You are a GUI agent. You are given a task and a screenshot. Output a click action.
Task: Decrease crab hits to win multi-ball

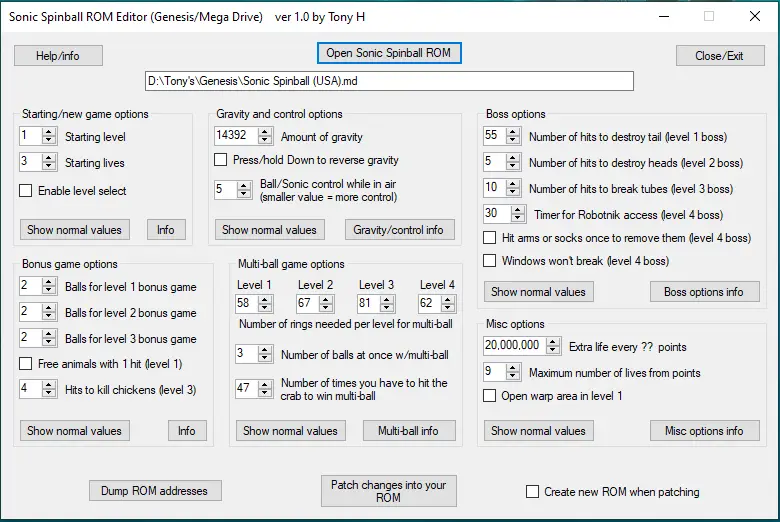(265, 393)
